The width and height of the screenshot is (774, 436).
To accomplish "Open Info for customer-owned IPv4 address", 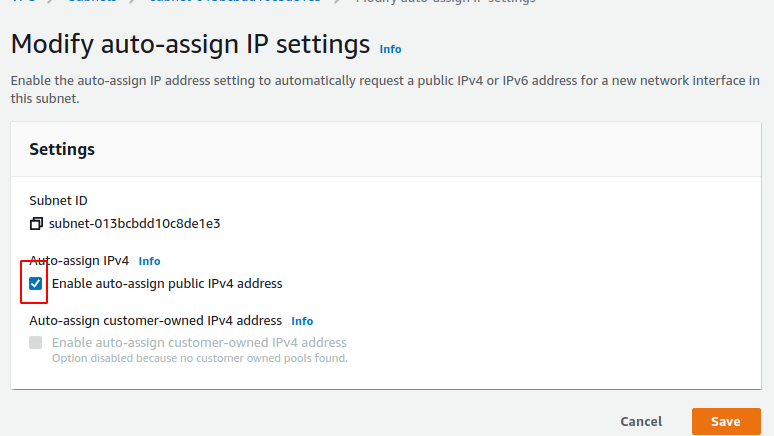I will [302, 321].
